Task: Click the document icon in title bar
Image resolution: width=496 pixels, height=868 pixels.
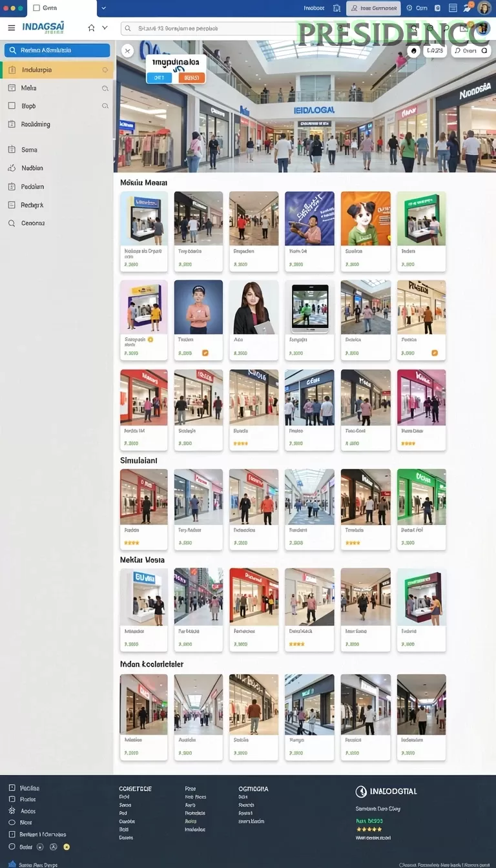Action: pos(336,8)
